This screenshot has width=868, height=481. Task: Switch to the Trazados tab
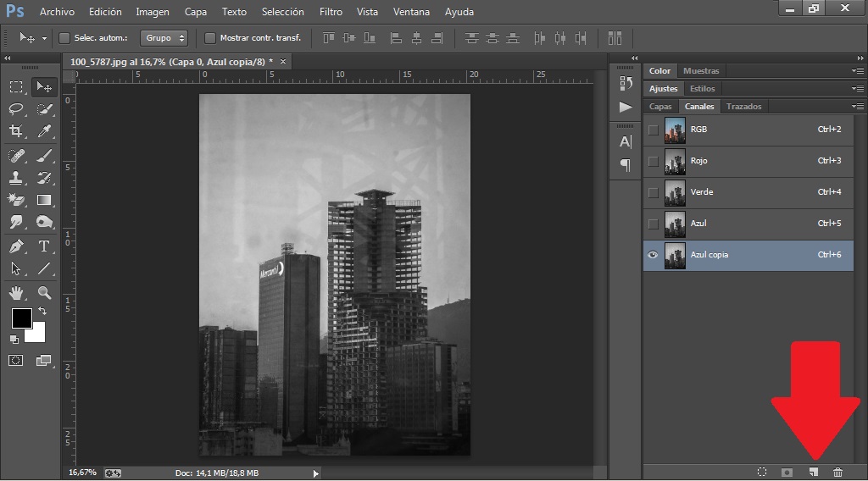pyautogui.click(x=744, y=106)
